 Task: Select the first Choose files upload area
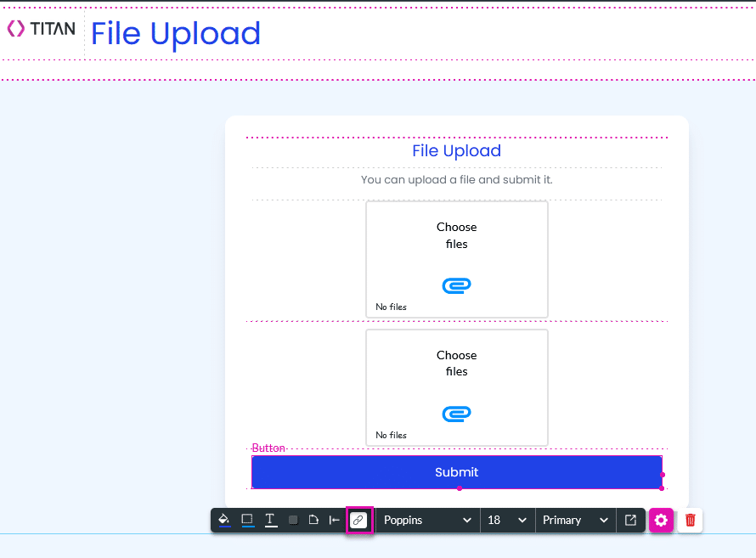(457, 259)
